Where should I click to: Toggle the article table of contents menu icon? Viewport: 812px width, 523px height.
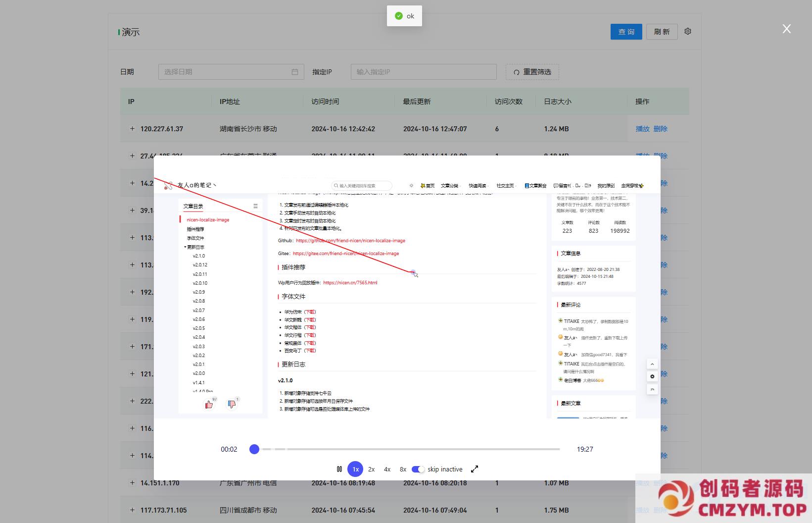(x=255, y=206)
